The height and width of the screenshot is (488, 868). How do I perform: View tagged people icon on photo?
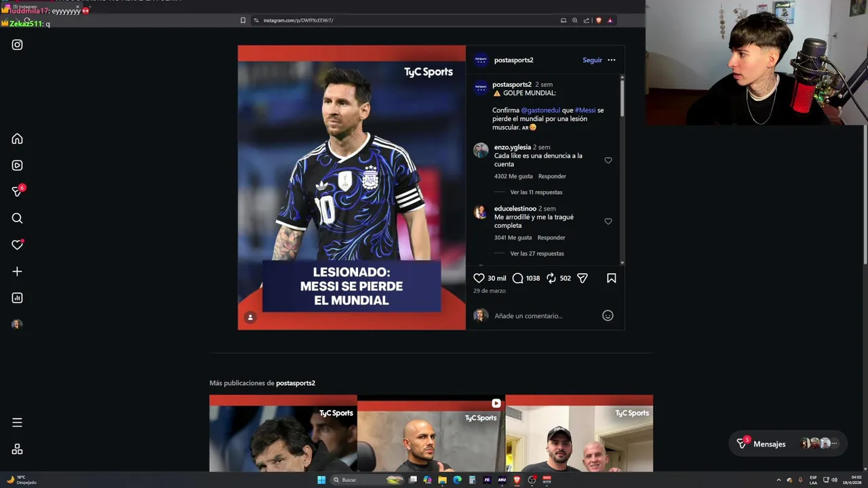coord(250,317)
